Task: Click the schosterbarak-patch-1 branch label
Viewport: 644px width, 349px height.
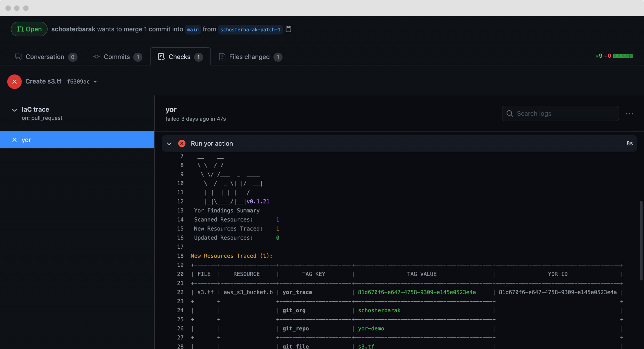Action: point(251,29)
